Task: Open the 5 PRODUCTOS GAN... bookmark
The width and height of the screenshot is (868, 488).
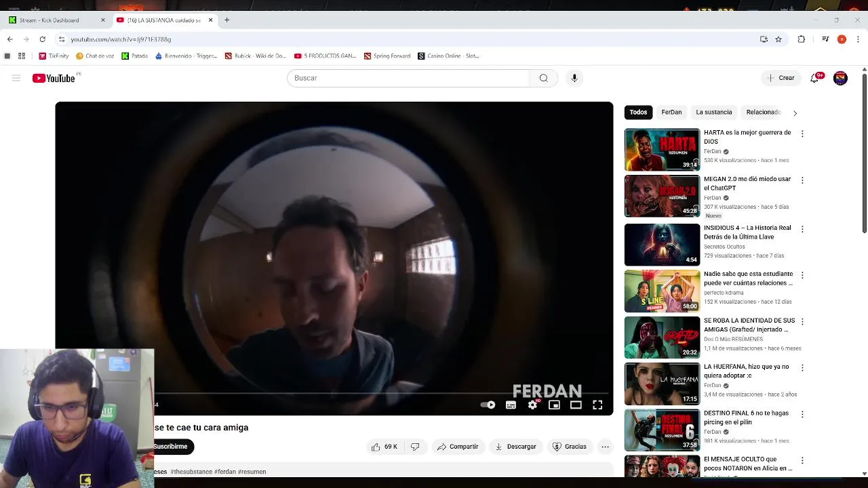Action: (325, 56)
